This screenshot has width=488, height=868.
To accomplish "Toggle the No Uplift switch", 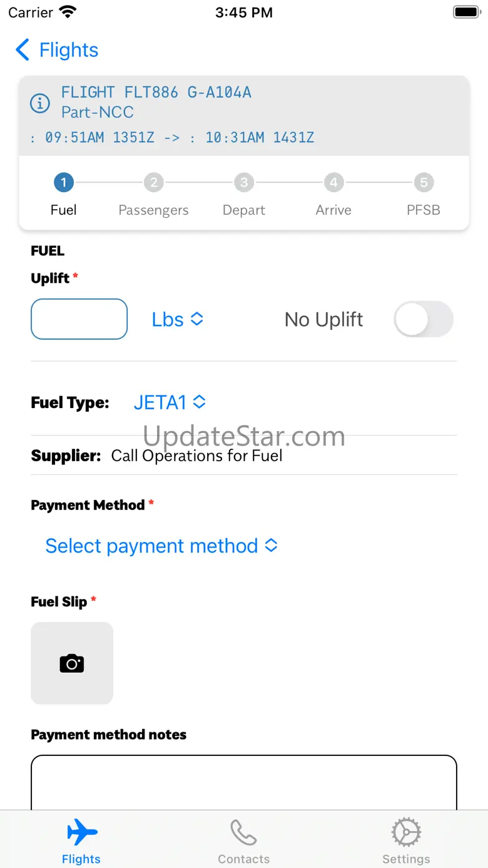I will (x=424, y=319).
